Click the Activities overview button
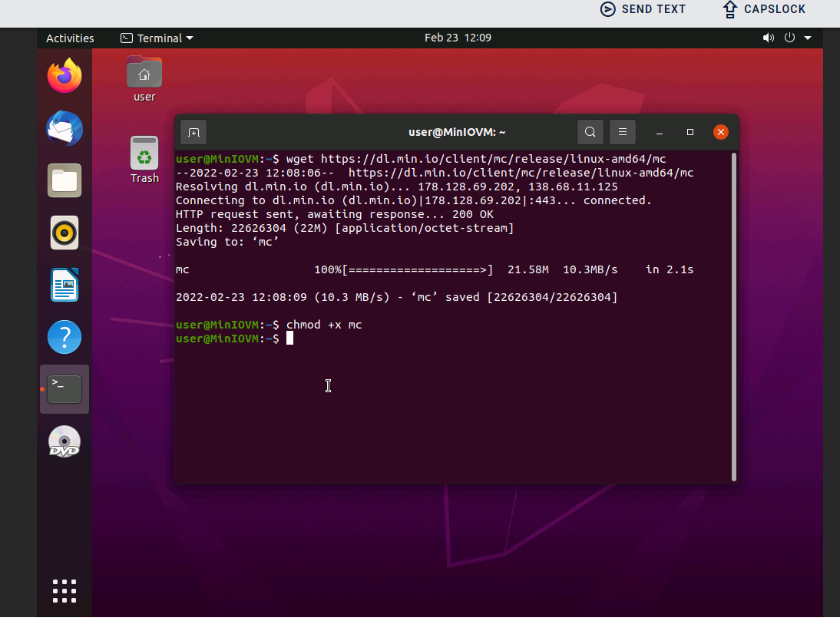 70,38
